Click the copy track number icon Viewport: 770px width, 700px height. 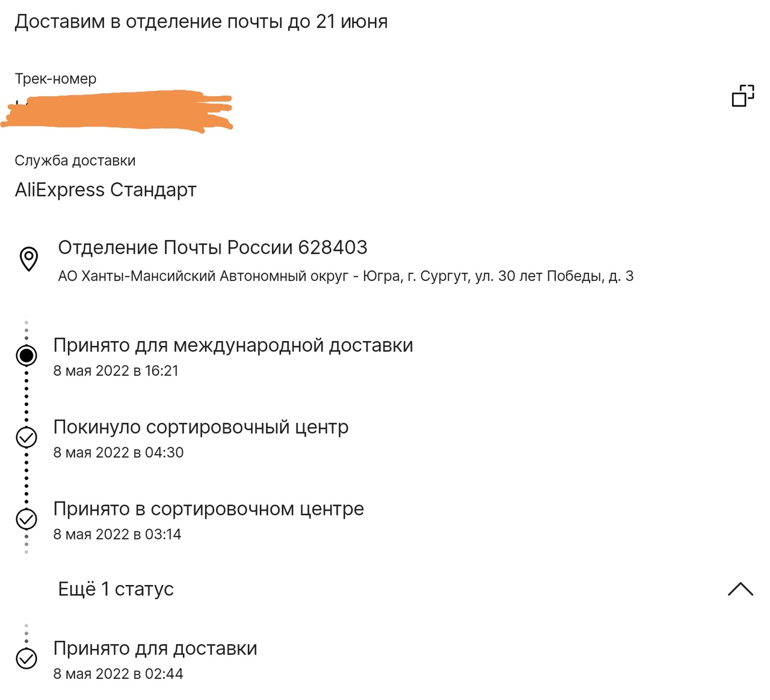click(743, 96)
